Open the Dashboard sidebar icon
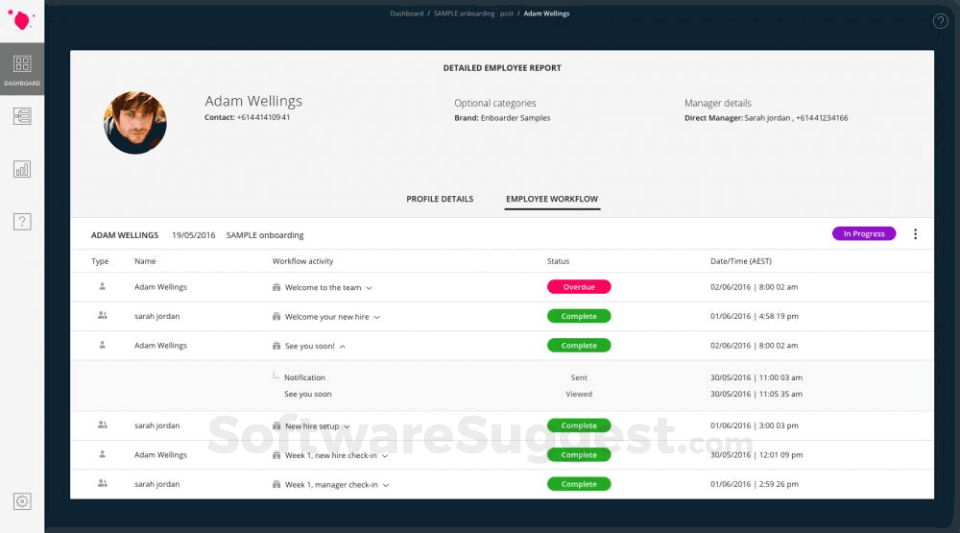 (x=22, y=69)
